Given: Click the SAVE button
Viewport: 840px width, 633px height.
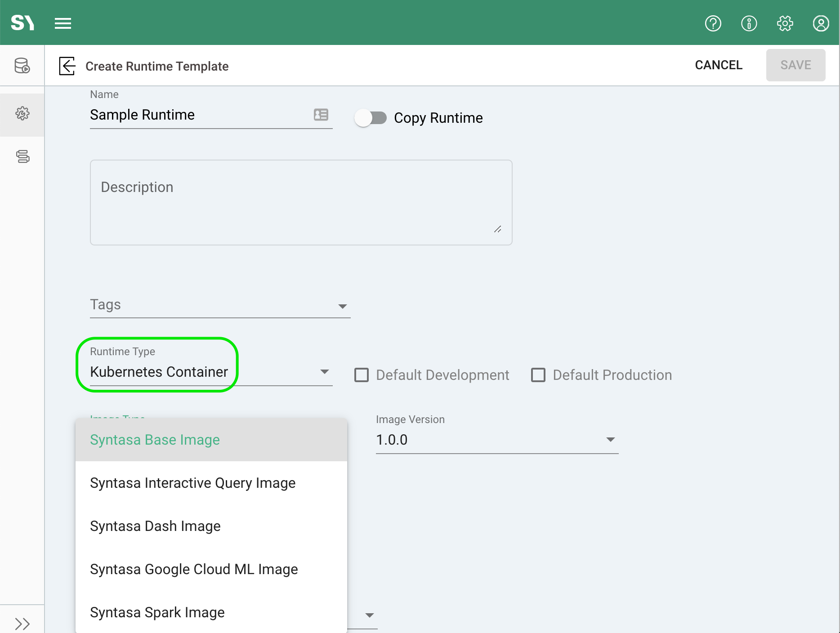Looking at the screenshot, I should [x=795, y=65].
